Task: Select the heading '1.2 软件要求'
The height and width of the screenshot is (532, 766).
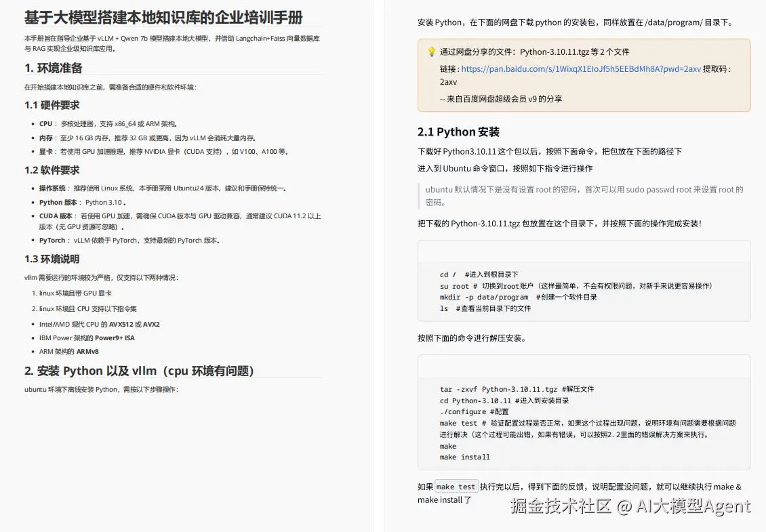Action: click(52, 170)
